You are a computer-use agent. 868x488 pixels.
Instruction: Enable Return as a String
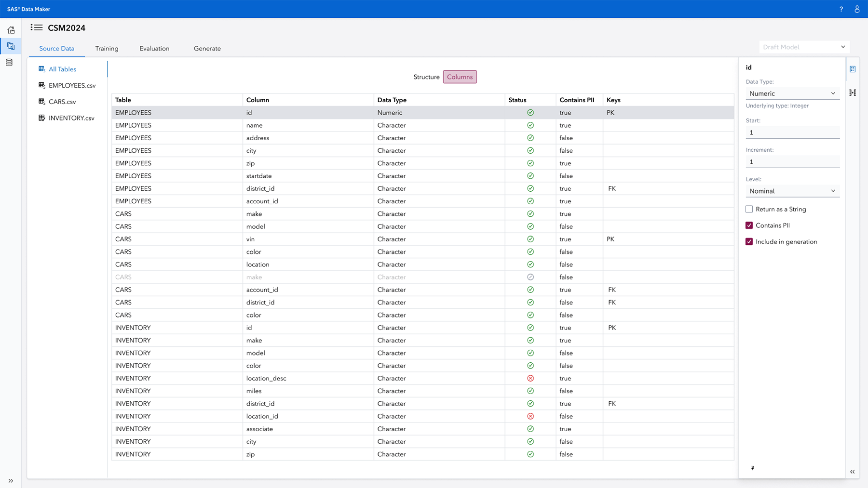749,209
